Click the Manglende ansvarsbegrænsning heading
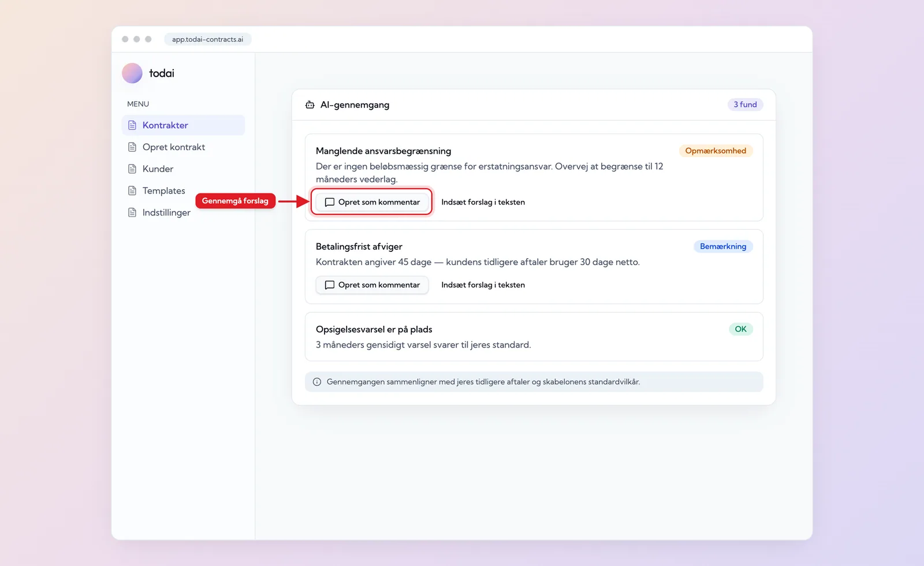This screenshot has width=924, height=566. pyautogui.click(x=383, y=151)
